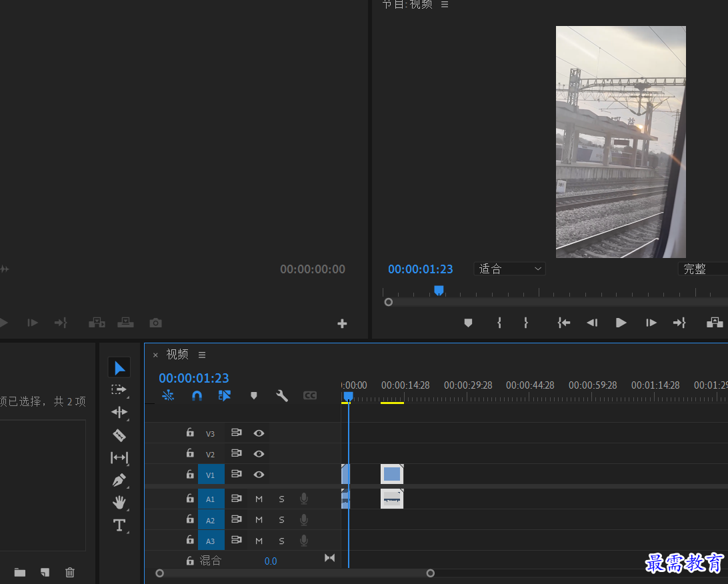The image size is (728, 584).
Task: Select the Ripple Edit tool
Action: click(x=119, y=412)
